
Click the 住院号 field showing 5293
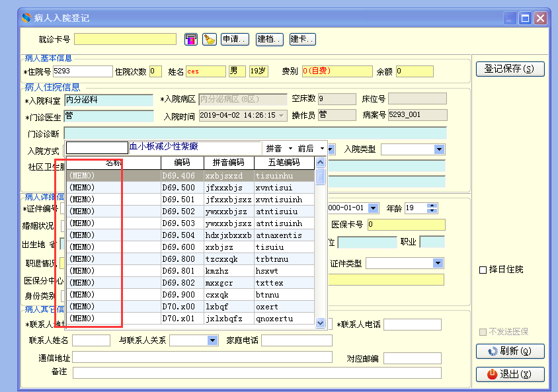click(83, 71)
